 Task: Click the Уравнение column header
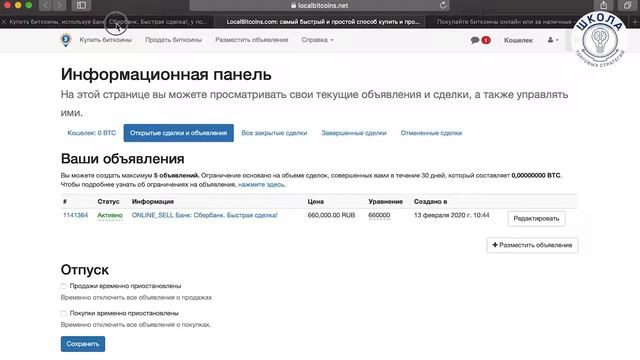(385, 202)
